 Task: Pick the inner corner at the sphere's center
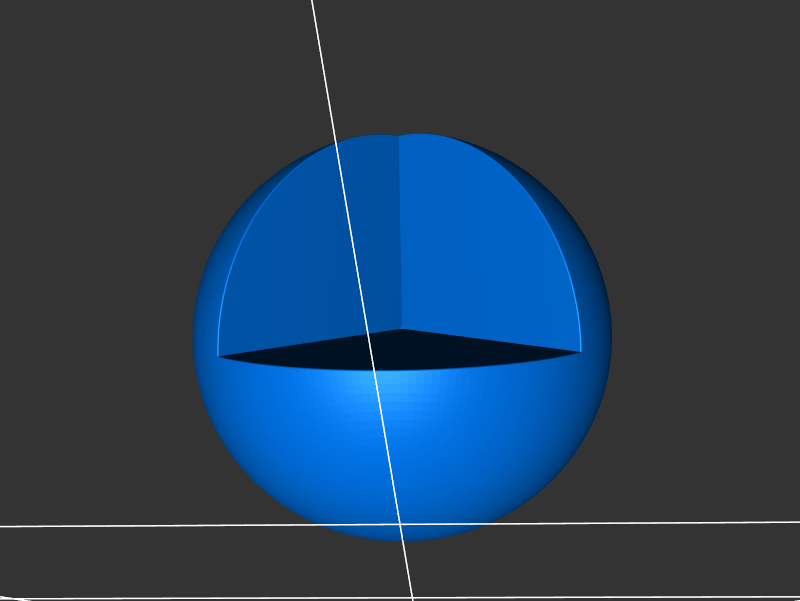tap(401, 329)
